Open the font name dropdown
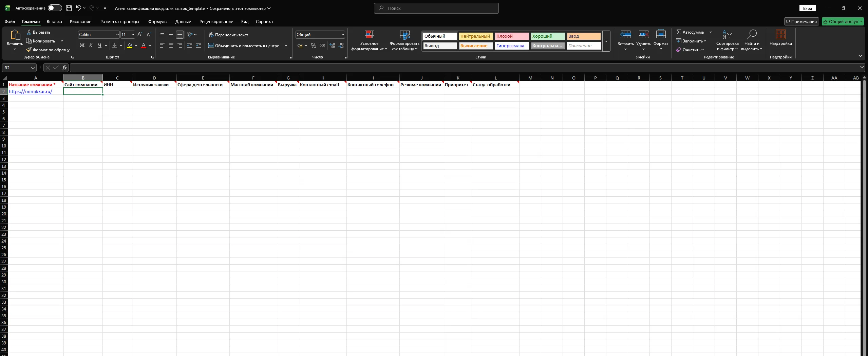868x356 pixels. pos(117,35)
